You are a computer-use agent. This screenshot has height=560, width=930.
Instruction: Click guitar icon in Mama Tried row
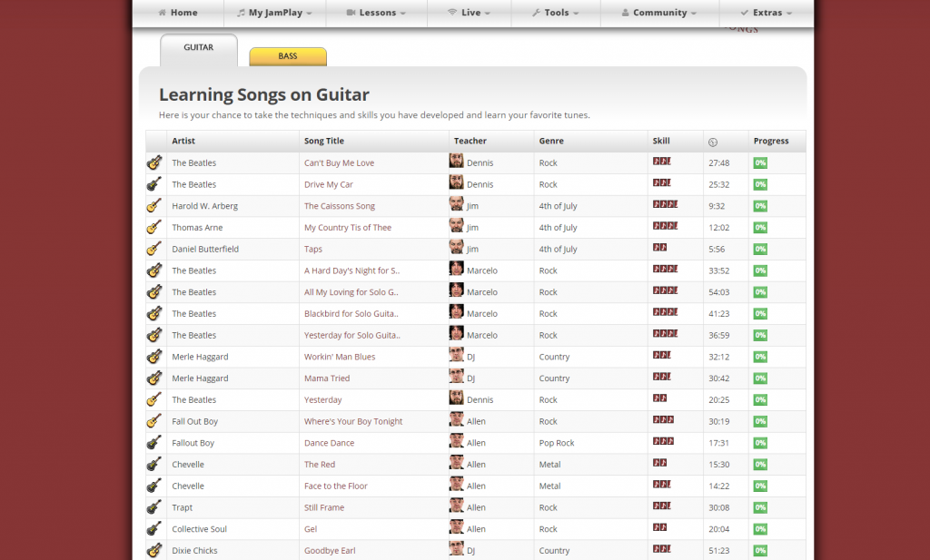tap(154, 378)
